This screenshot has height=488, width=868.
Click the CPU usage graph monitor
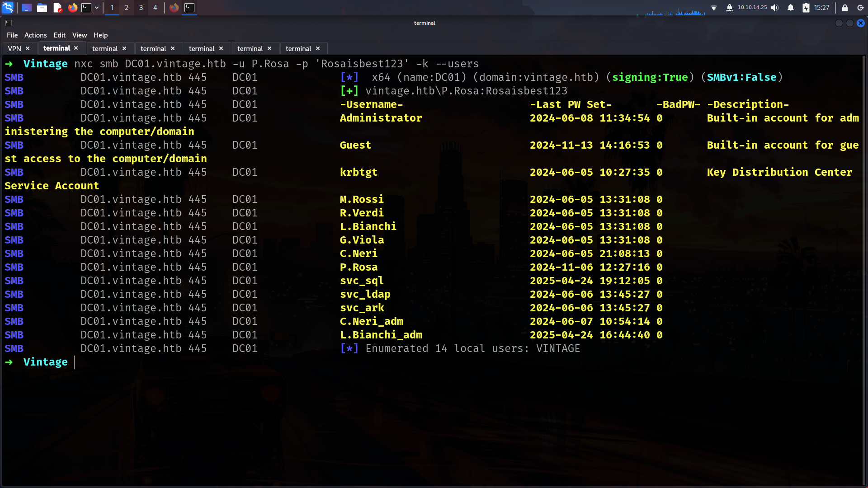[x=670, y=9]
